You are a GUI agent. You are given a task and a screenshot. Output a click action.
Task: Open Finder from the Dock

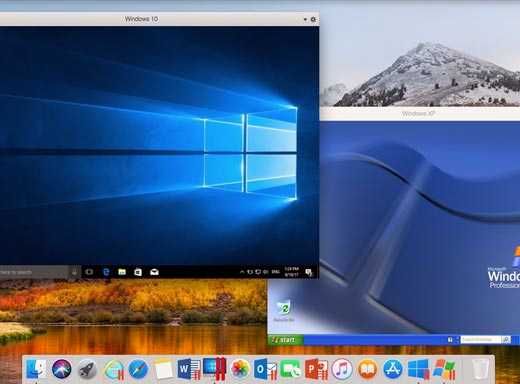click(36, 369)
